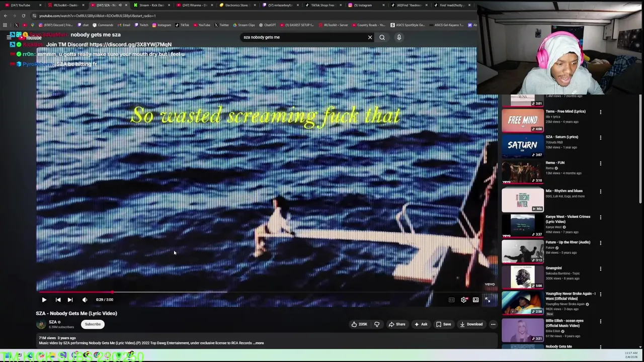Click the browser address bar URL
The height and width of the screenshot is (362, 644).
pyautogui.click(x=97, y=16)
